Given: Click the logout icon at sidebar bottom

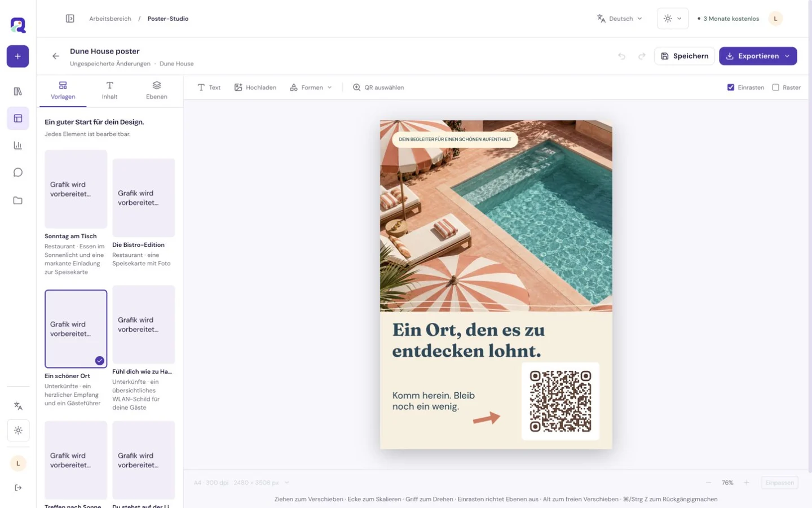Looking at the screenshot, I should [18, 488].
